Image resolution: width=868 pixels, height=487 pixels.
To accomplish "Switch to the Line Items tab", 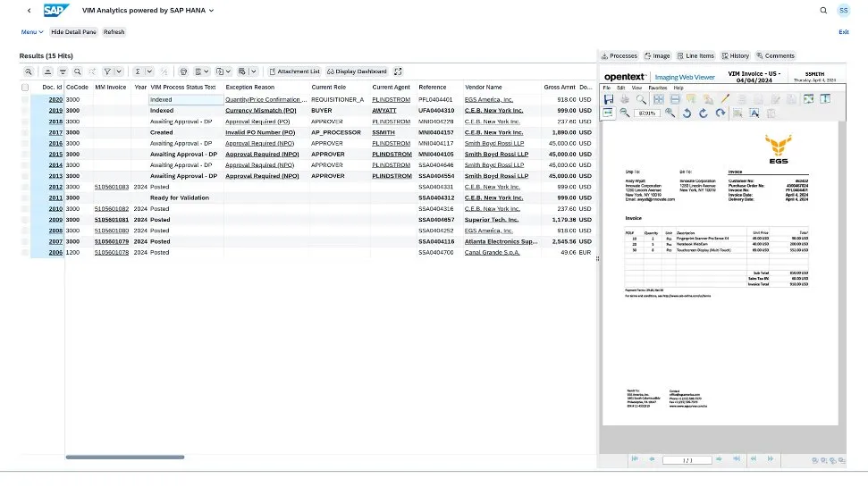I will pyautogui.click(x=695, y=56).
